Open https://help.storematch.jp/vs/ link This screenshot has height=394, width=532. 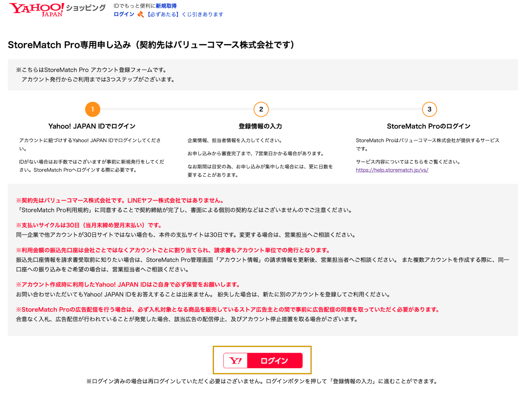(x=392, y=170)
